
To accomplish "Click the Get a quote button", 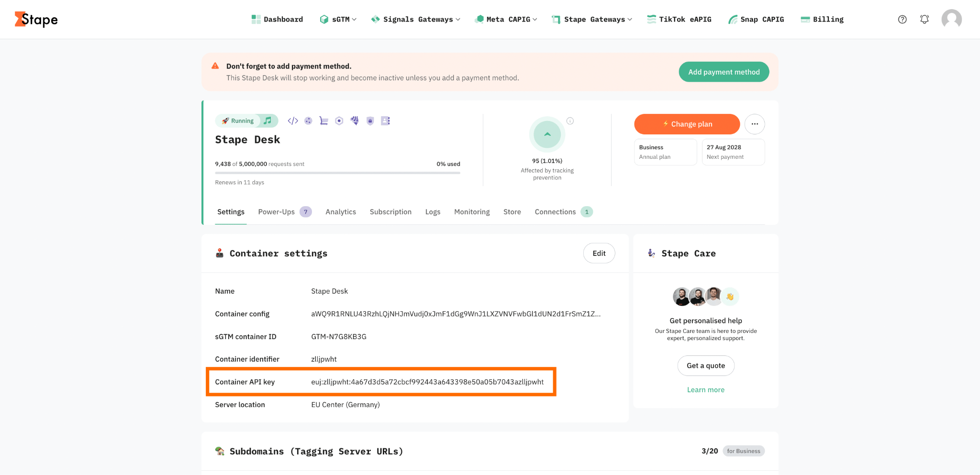I will 706,365.
